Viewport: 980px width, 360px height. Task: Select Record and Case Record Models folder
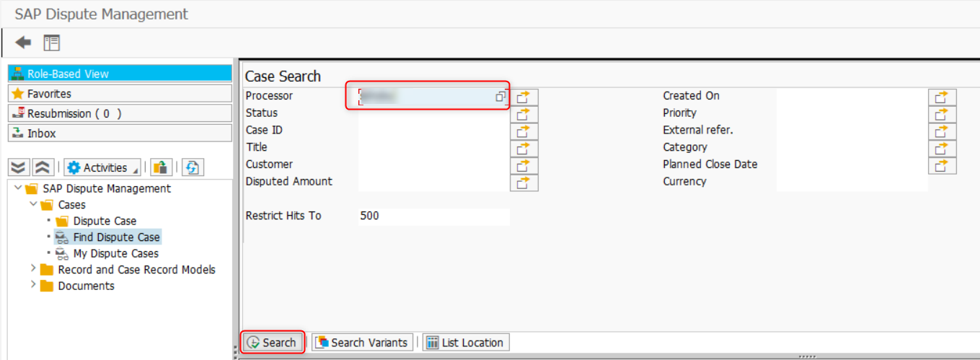[x=136, y=269]
